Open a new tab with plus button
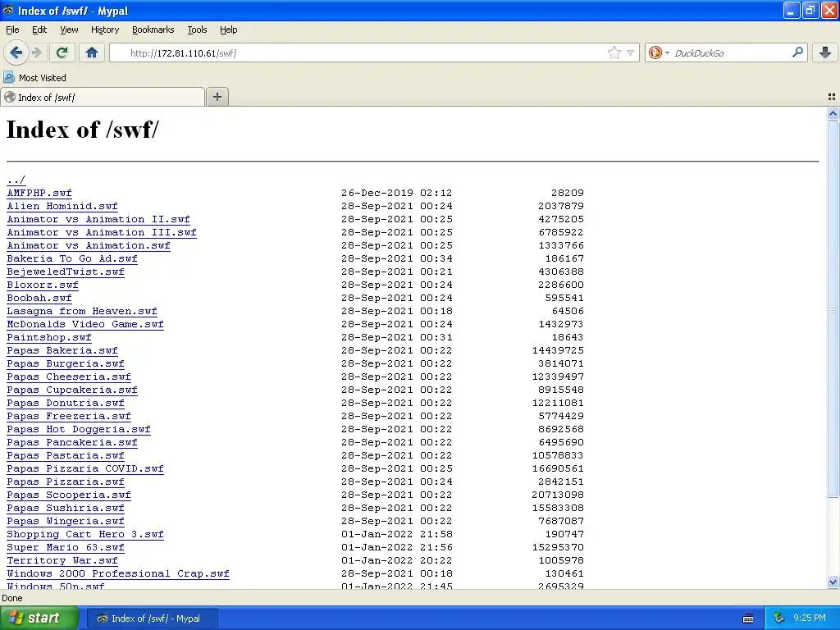The width and height of the screenshot is (840, 630). pos(217,97)
